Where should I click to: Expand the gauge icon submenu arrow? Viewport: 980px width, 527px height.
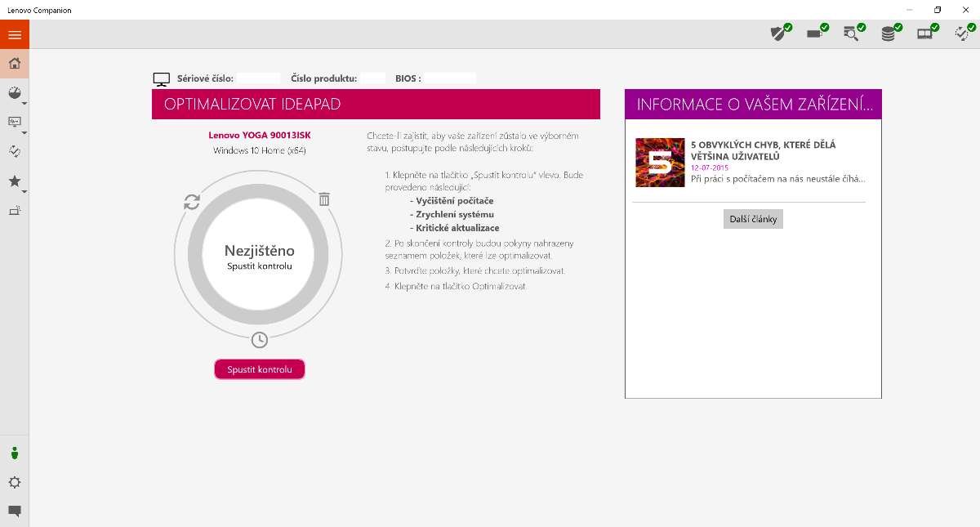point(24,105)
